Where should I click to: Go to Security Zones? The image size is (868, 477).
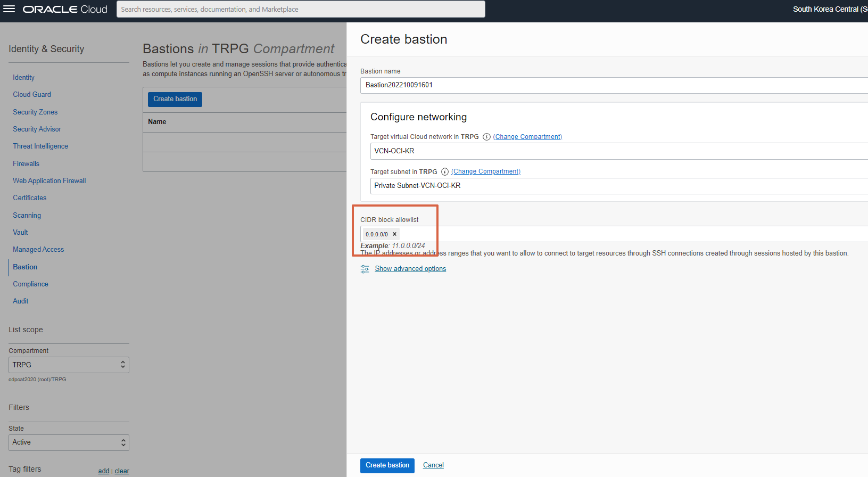(35, 112)
